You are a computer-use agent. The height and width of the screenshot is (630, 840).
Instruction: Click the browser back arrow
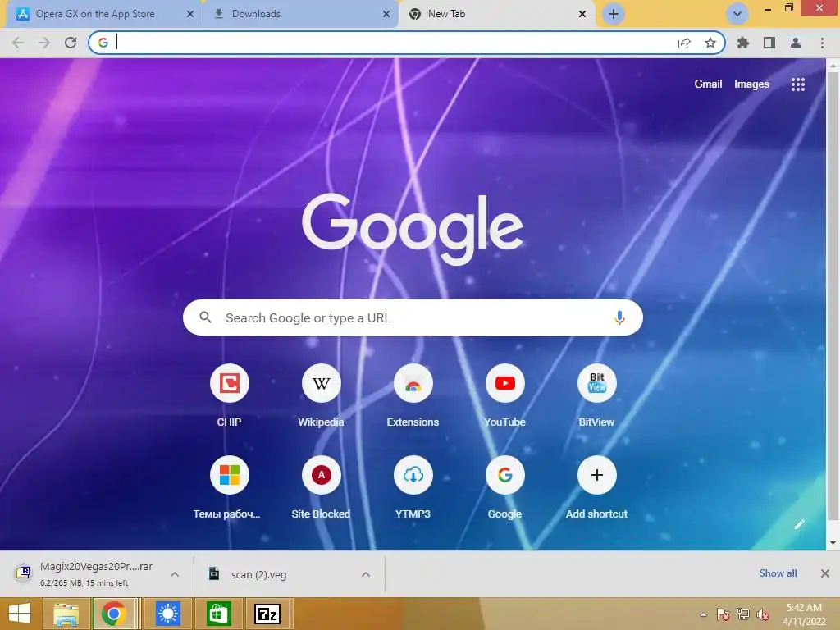18,43
